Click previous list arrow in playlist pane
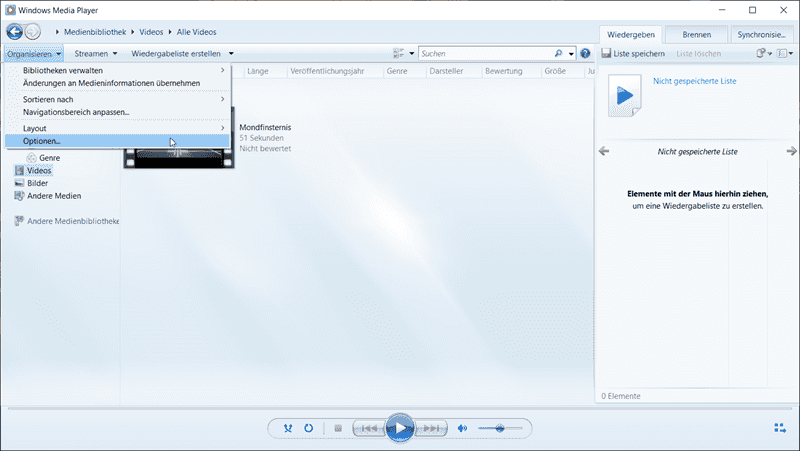The image size is (801, 451). click(604, 151)
